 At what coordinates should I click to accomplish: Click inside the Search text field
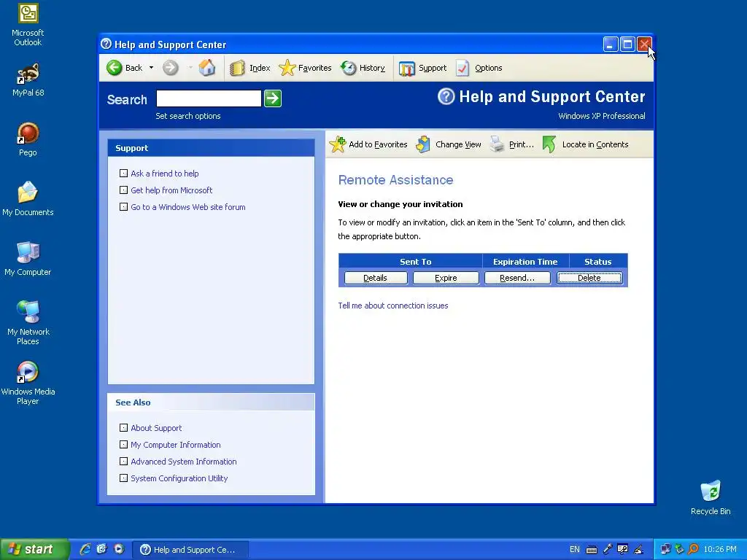(209, 98)
